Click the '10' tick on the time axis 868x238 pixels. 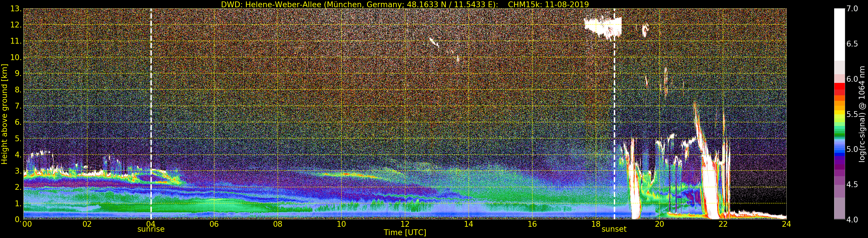[341, 224]
